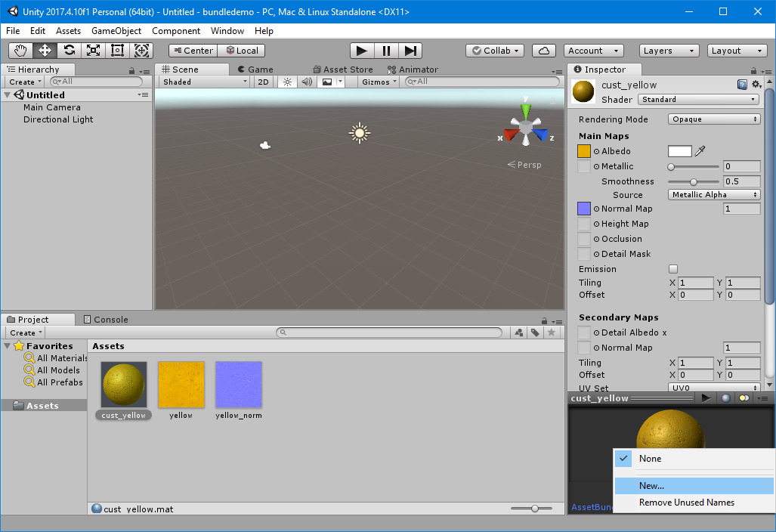Image resolution: width=776 pixels, height=532 pixels.
Task: Choose Remove Unused Names
Action: tap(694, 503)
